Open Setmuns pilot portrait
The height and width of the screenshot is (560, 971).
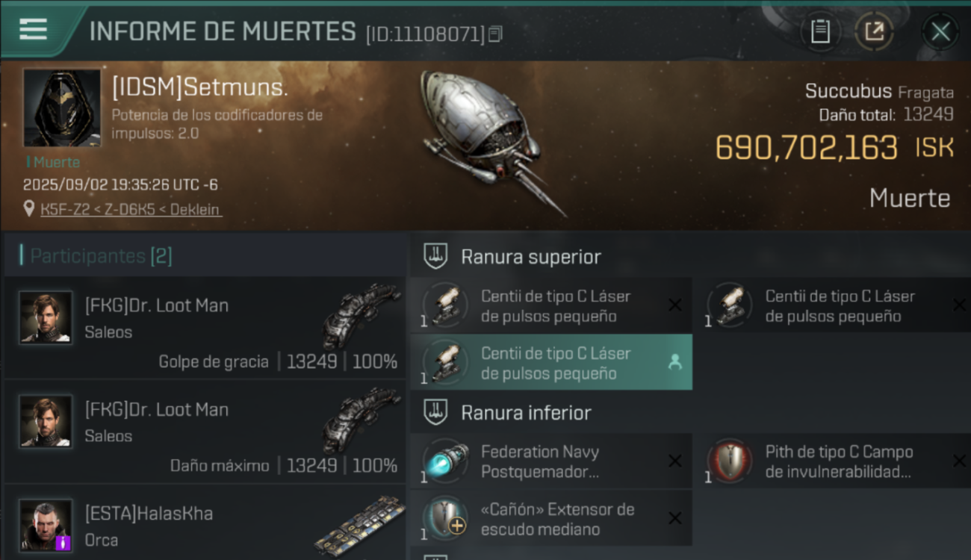point(62,108)
